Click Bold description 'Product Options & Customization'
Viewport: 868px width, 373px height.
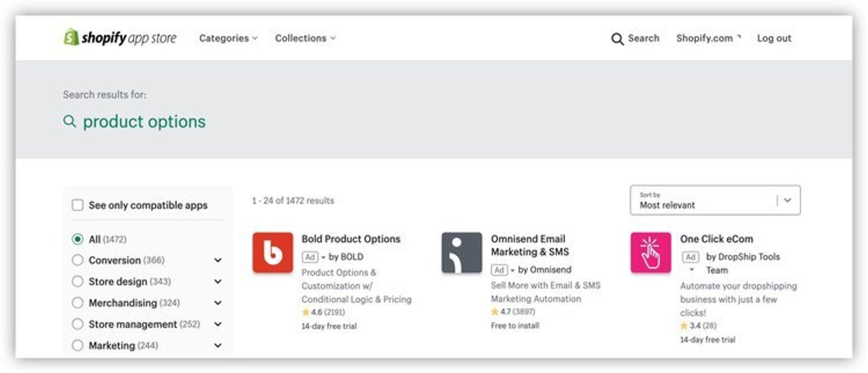coord(356,286)
